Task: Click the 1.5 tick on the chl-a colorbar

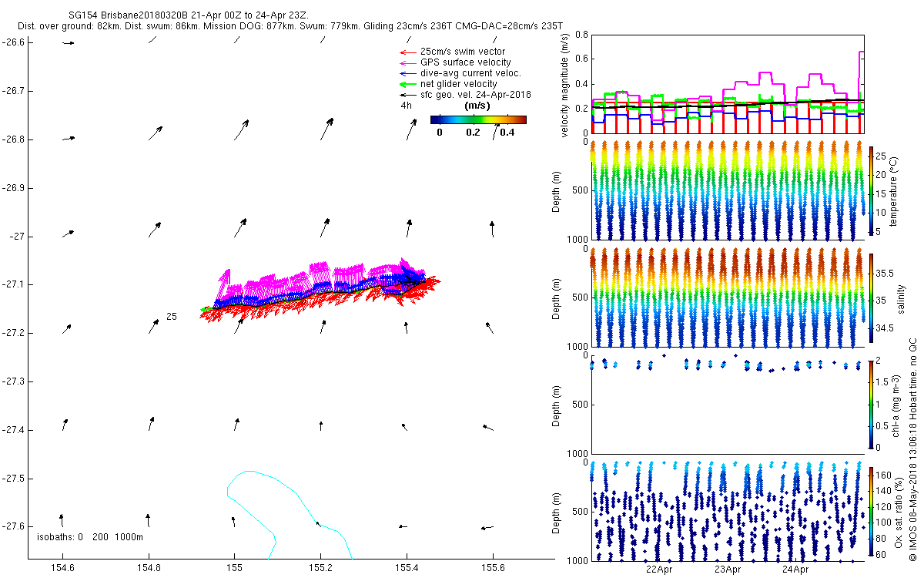Action: coord(883,382)
